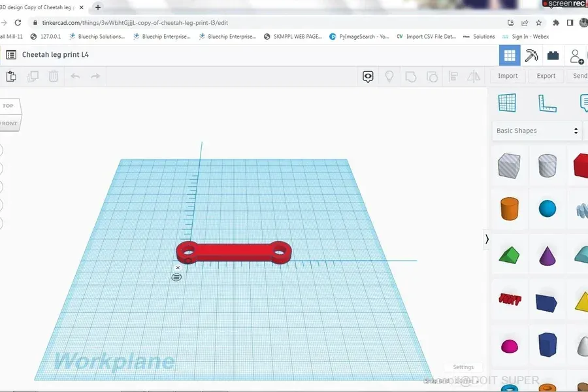Select the Workplane tool icon
This screenshot has height=392, width=588.
point(507,103)
